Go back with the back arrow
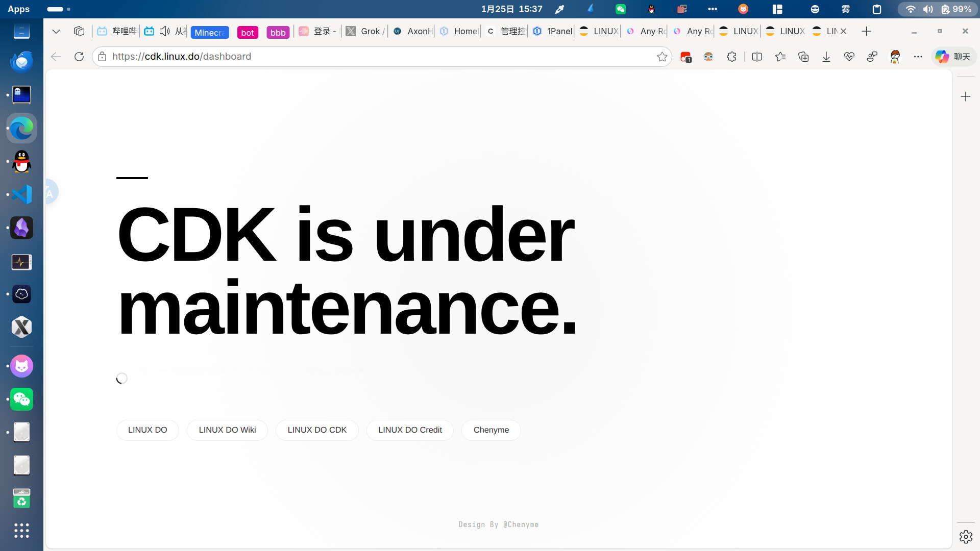The width and height of the screenshot is (980, 551). click(x=56, y=57)
